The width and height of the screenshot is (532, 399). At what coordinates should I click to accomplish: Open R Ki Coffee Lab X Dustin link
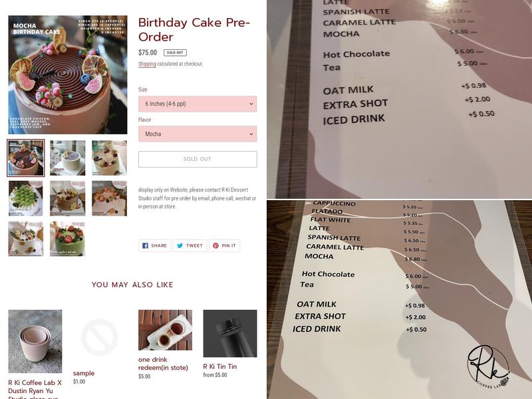[x=35, y=389]
